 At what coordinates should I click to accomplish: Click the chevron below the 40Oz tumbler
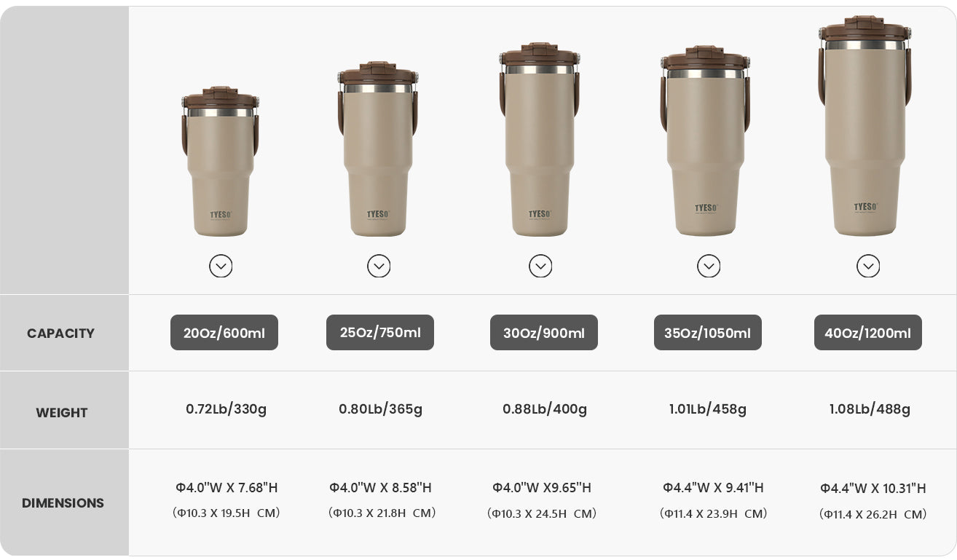868,266
